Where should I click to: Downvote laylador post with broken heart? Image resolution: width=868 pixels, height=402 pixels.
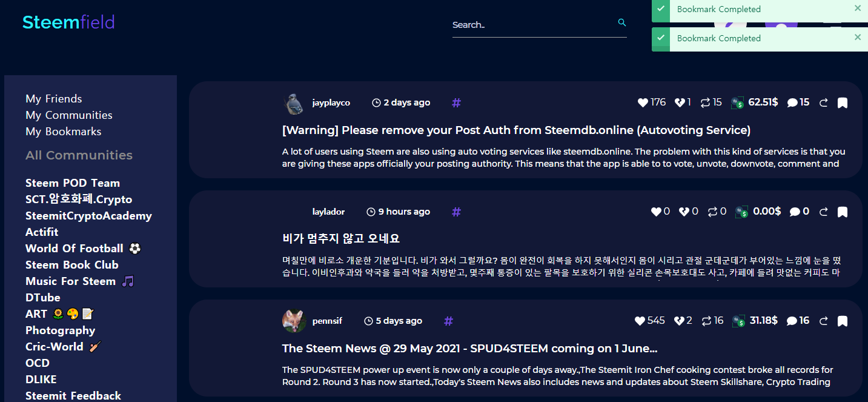(684, 212)
